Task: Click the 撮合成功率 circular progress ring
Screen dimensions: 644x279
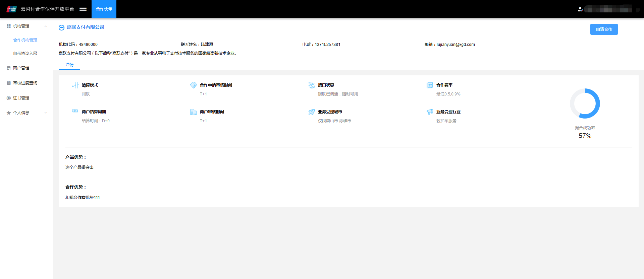Action: tap(585, 103)
